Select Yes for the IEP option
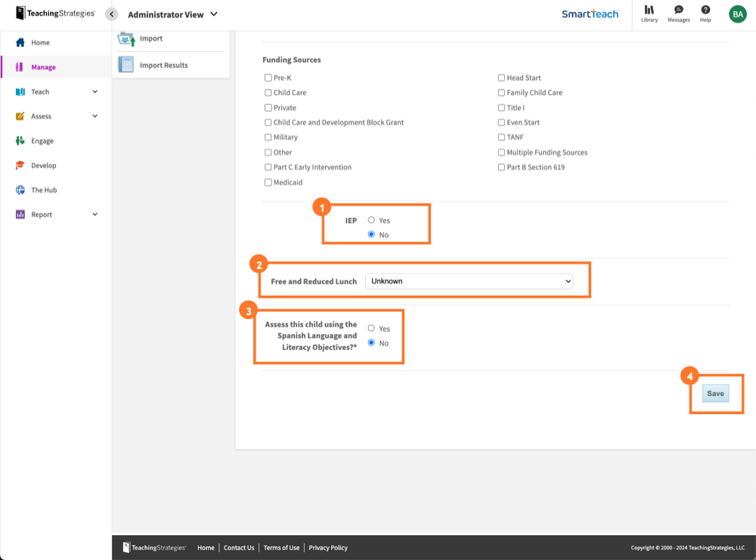This screenshot has width=756, height=560. pos(371,220)
